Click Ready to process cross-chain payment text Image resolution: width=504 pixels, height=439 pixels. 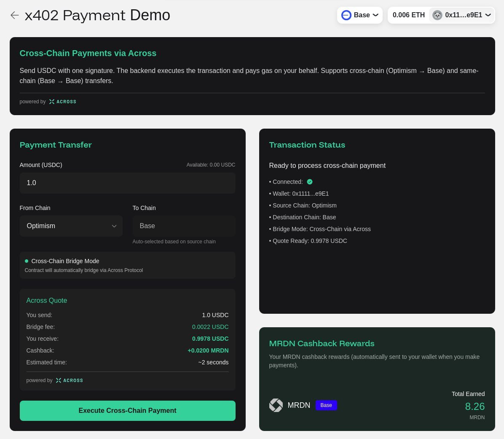pos(327,166)
